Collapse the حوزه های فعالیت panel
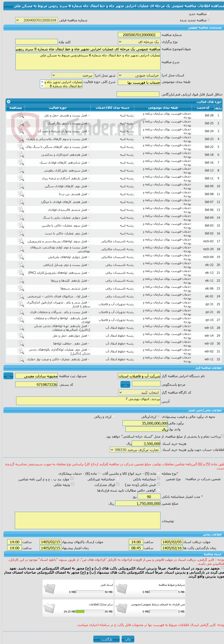The image size is (224, 644). coord(9,102)
